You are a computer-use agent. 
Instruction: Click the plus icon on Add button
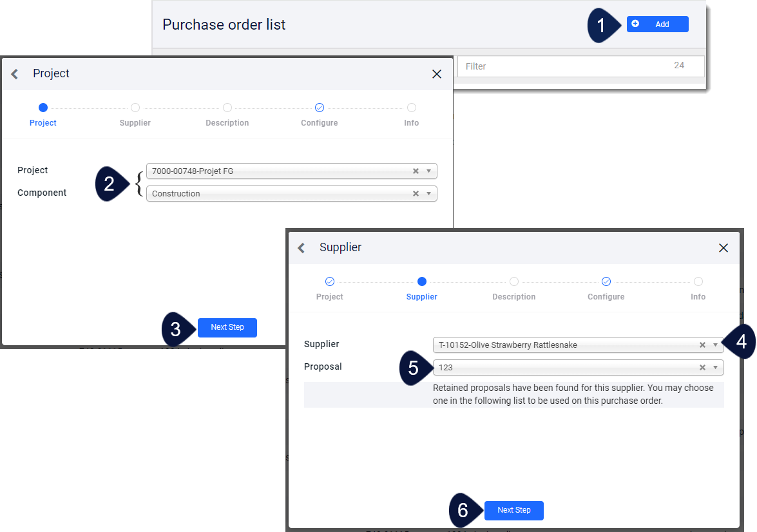coord(635,24)
